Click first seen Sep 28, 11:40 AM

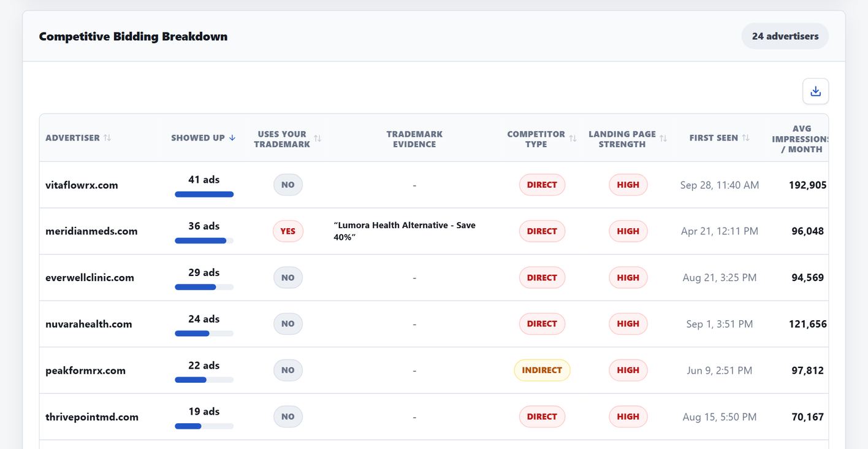coord(720,185)
